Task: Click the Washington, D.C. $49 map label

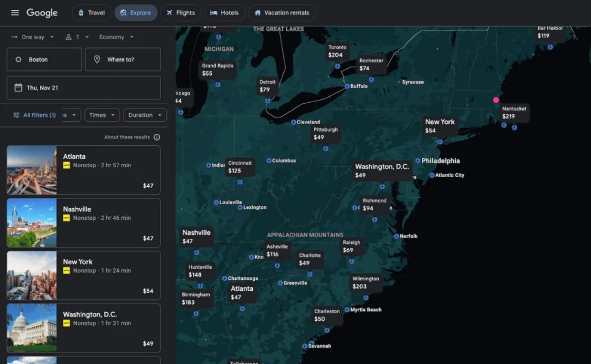Action: tap(382, 170)
